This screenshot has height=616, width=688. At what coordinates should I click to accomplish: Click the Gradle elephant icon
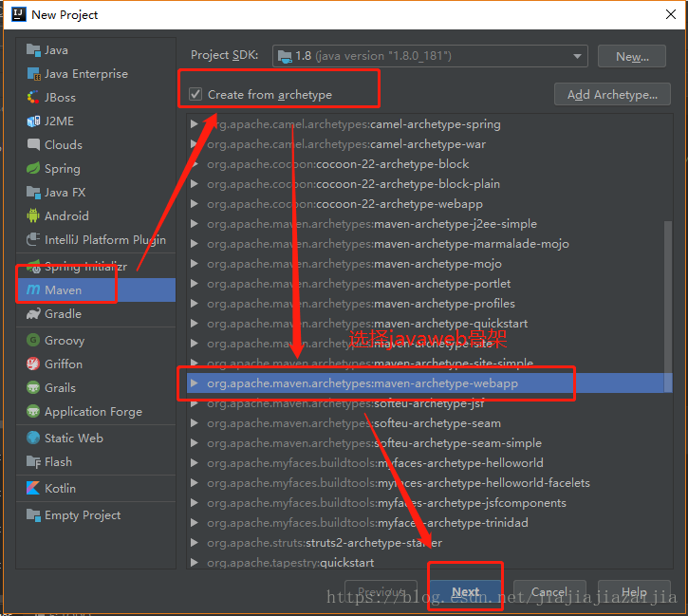point(33,314)
